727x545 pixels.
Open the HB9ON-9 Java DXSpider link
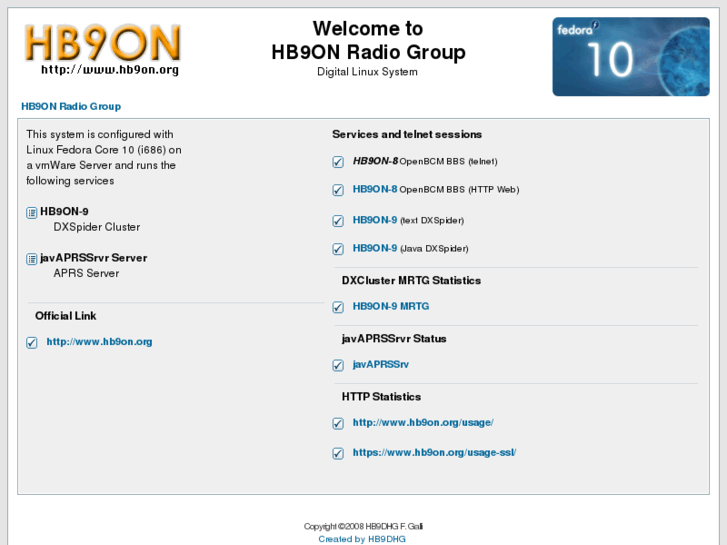click(x=375, y=248)
